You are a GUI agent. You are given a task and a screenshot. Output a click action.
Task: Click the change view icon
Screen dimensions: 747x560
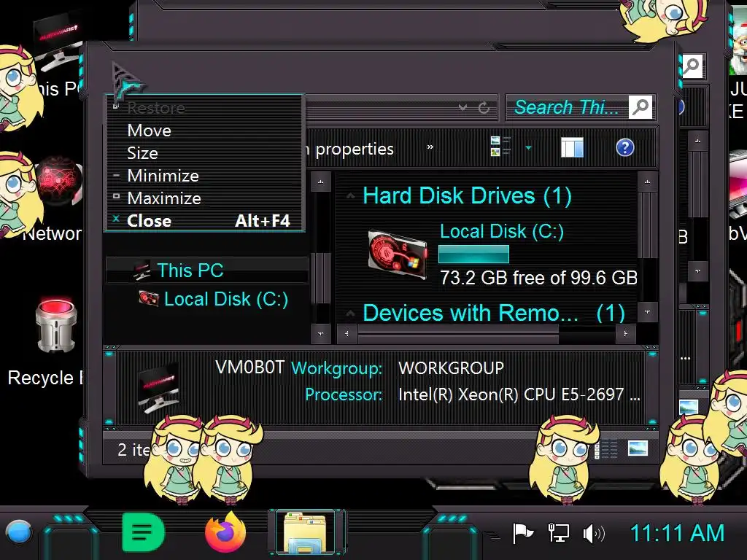coord(500,147)
